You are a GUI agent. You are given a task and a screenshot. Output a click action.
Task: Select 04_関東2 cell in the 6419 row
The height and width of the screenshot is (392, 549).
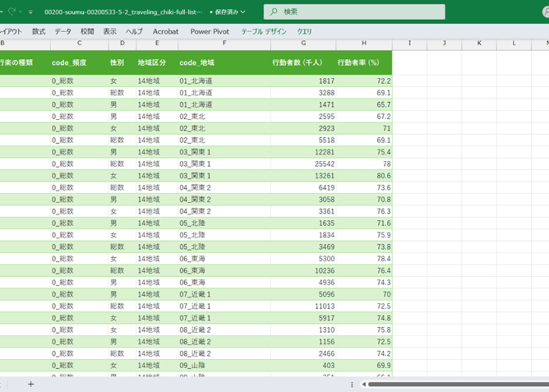pyautogui.click(x=224, y=188)
